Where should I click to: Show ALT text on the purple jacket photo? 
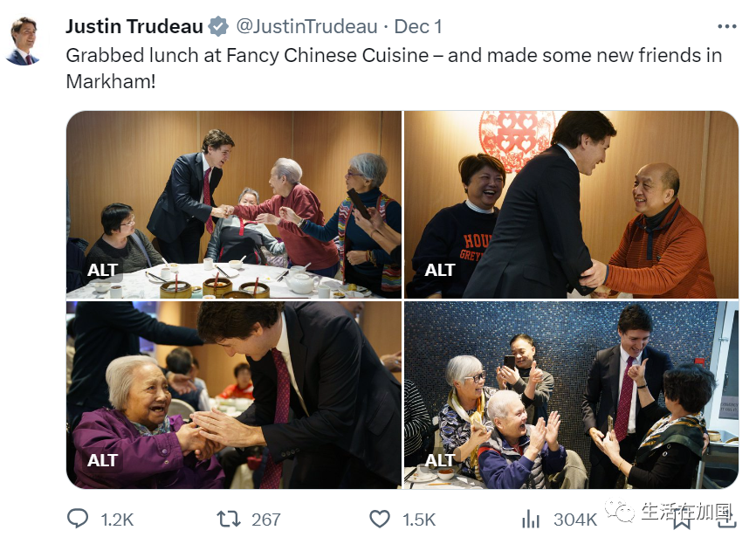click(x=102, y=460)
